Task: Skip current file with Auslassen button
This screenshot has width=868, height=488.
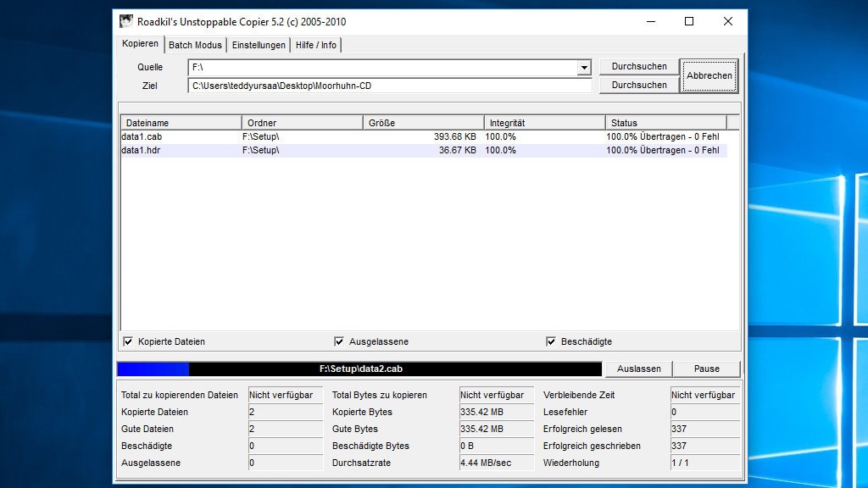Action: click(639, 369)
